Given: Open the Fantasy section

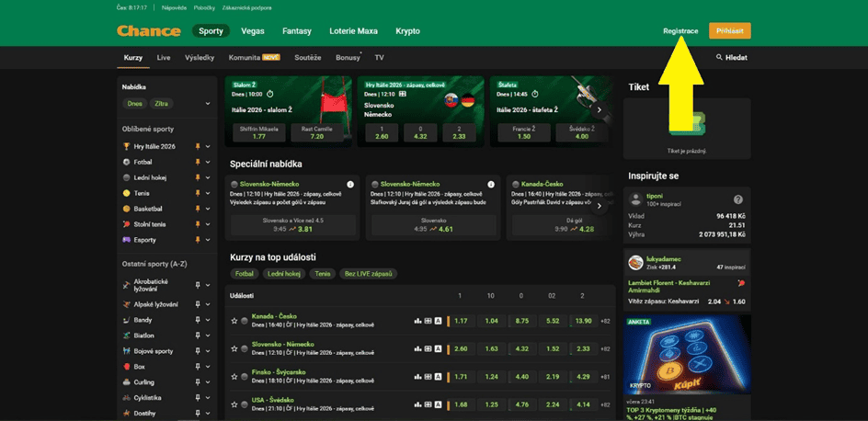Looking at the screenshot, I should (x=297, y=31).
